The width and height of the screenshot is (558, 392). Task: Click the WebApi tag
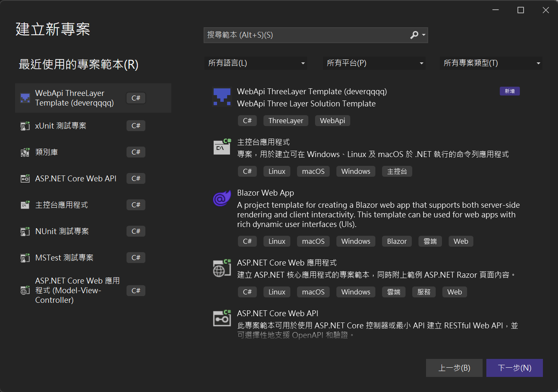333,121
